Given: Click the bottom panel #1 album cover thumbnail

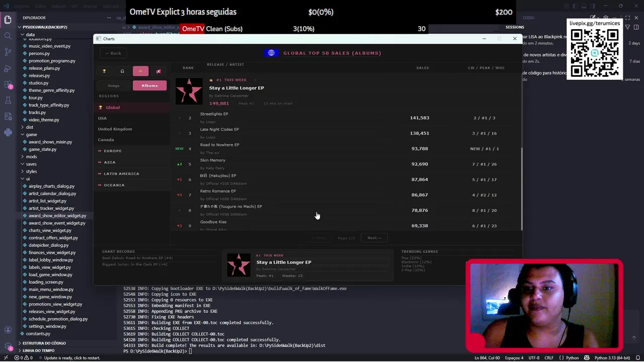Looking at the screenshot, I should (238, 265).
